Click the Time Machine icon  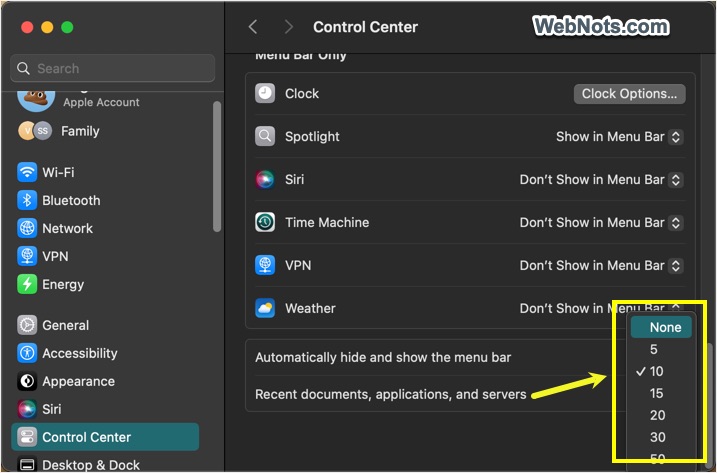point(265,222)
